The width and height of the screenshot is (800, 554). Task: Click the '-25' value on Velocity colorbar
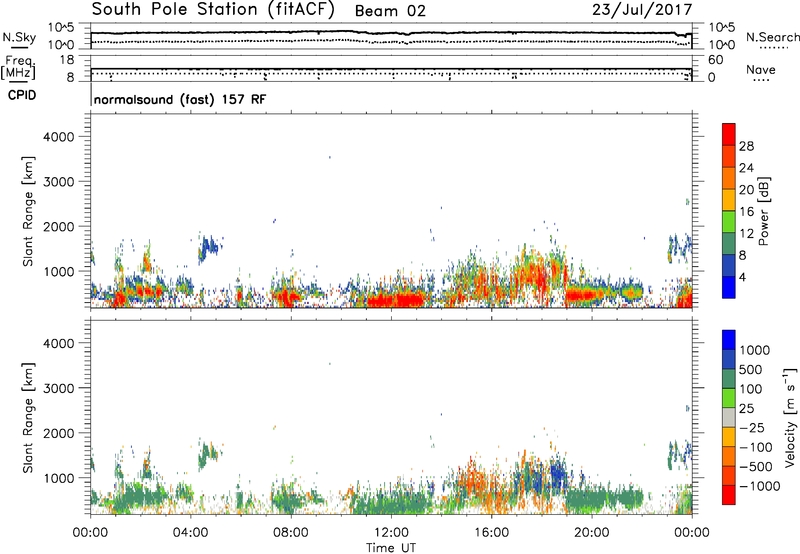tap(752, 428)
